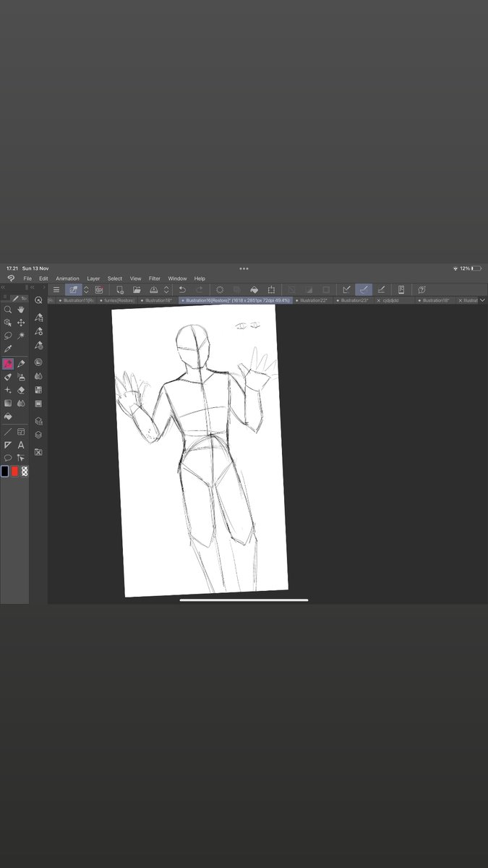Screen dimensions: 488x868
Task: Collapse the sub palette dock double chevron
Action: [x=33, y=288]
